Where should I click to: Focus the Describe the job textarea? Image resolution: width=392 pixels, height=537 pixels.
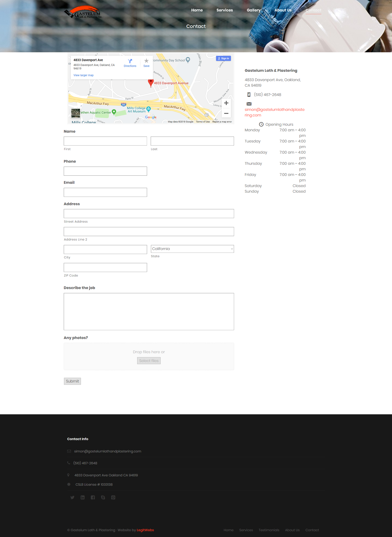click(x=149, y=312)
